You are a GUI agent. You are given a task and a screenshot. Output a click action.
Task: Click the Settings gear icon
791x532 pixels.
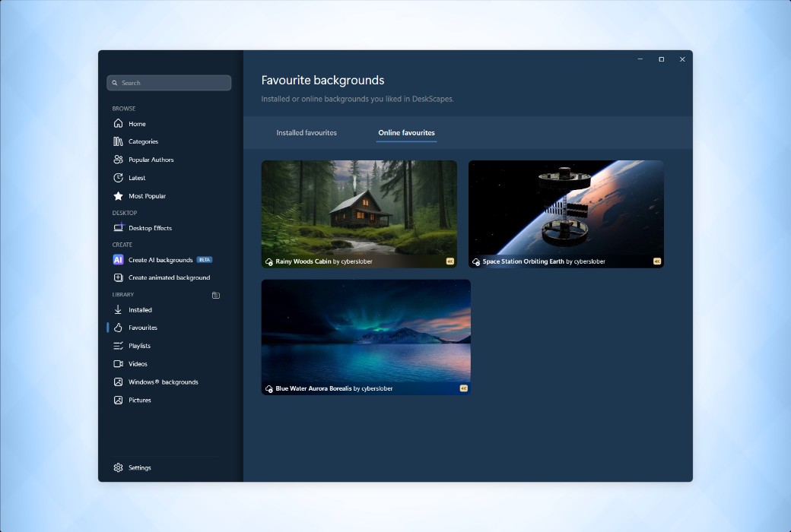pyautogui.click(x=118, y=467)
